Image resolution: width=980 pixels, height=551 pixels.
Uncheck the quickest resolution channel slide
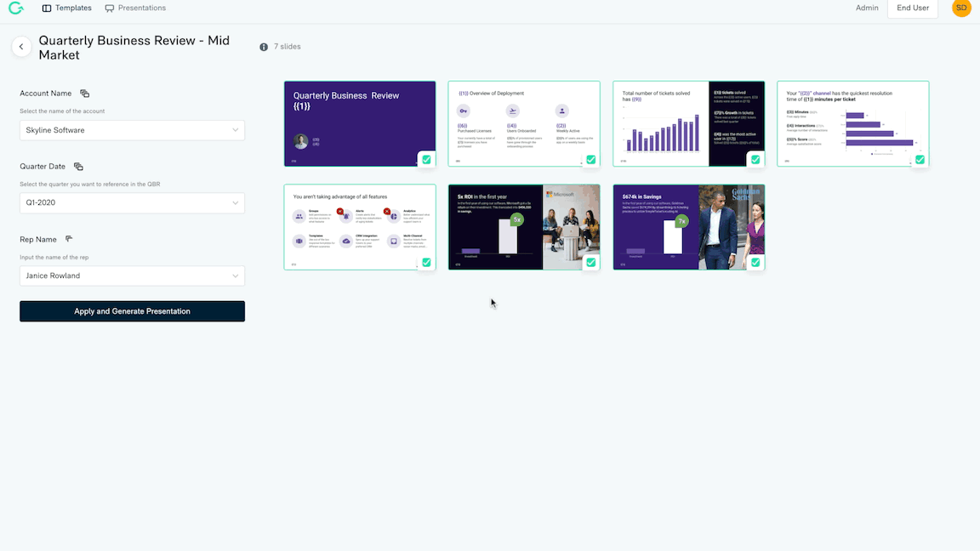tap(920, 160)
